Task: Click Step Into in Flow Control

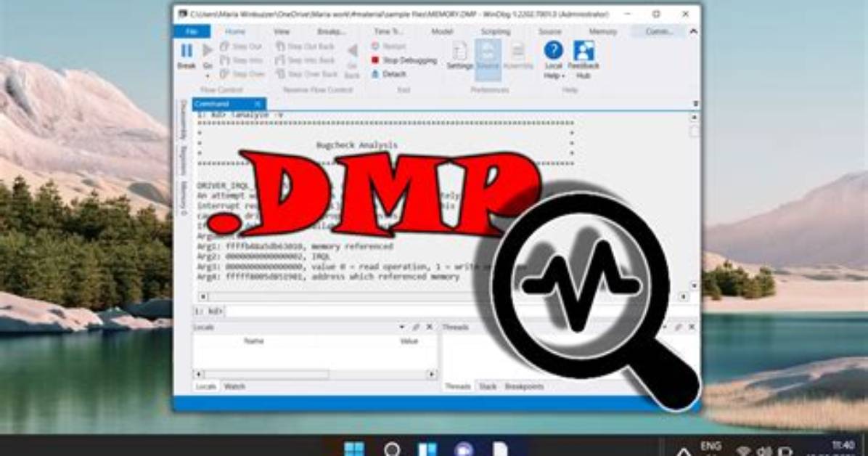Action: coord(242,60)
